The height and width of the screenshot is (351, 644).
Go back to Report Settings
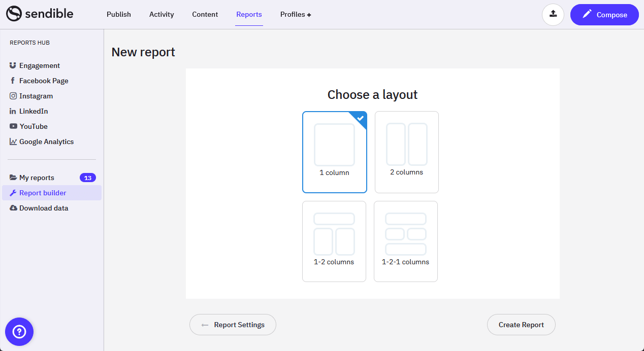[233, 325]
